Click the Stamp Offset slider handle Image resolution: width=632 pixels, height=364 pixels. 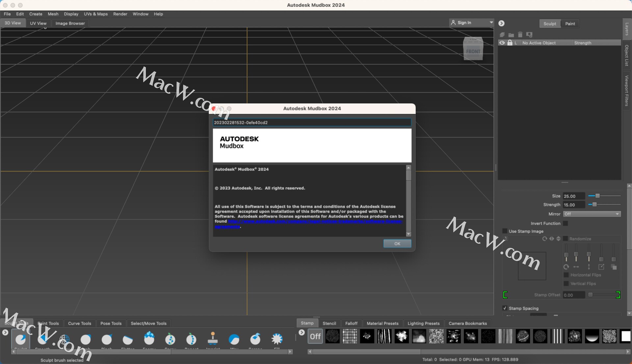pyautogui.click(x=591, y=295)
